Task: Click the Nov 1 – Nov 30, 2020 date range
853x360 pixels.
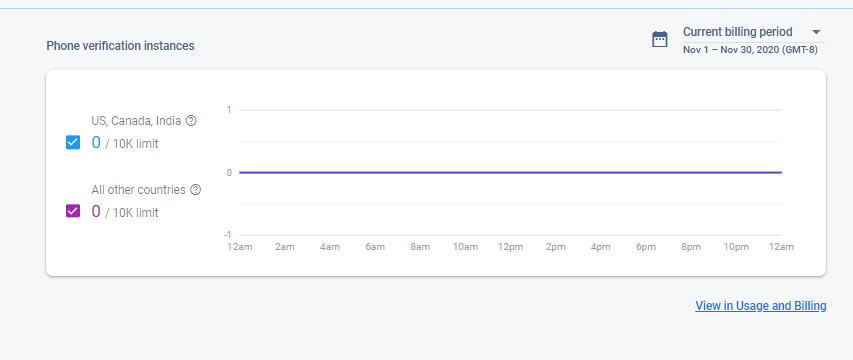Action: coord(750,50)
